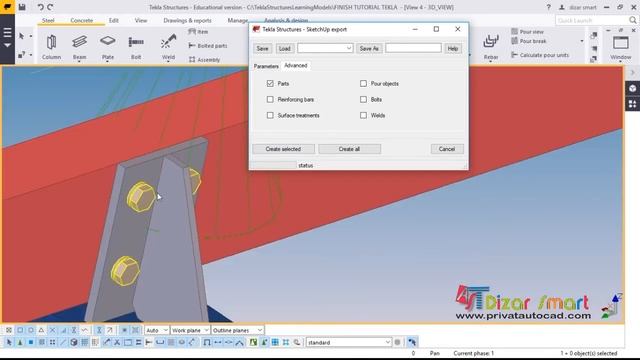This screenshot has width=640, height=360.
Task: Enable the Surface treatments checkbox
Action: (270, 116)
